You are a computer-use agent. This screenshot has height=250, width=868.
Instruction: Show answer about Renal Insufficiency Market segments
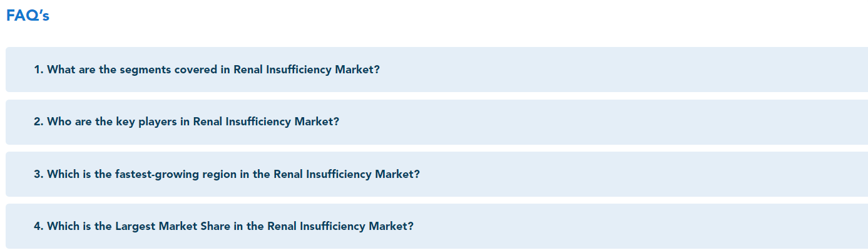(x=437, y=70)
